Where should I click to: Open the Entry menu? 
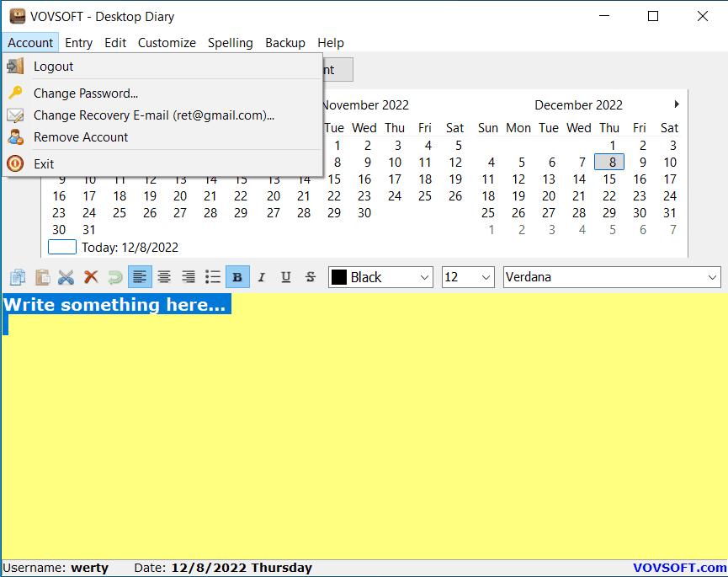[78, 43]
